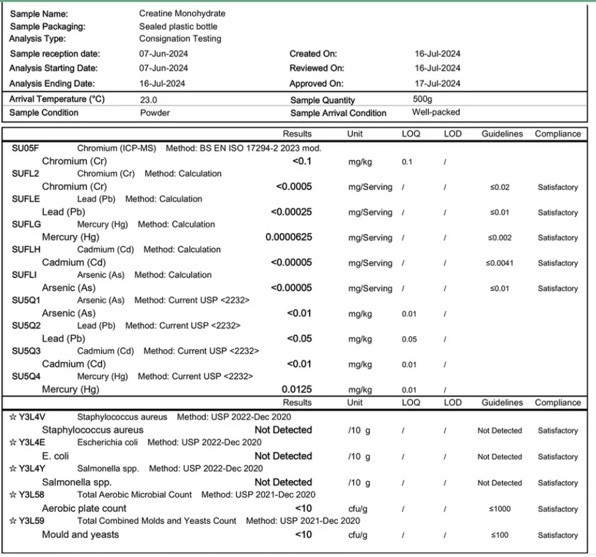Image resolution: width=596 pixels, height=557 pixels.
Task: Click the star icon beside Y3L59
Action: click(x=13, y=521)
